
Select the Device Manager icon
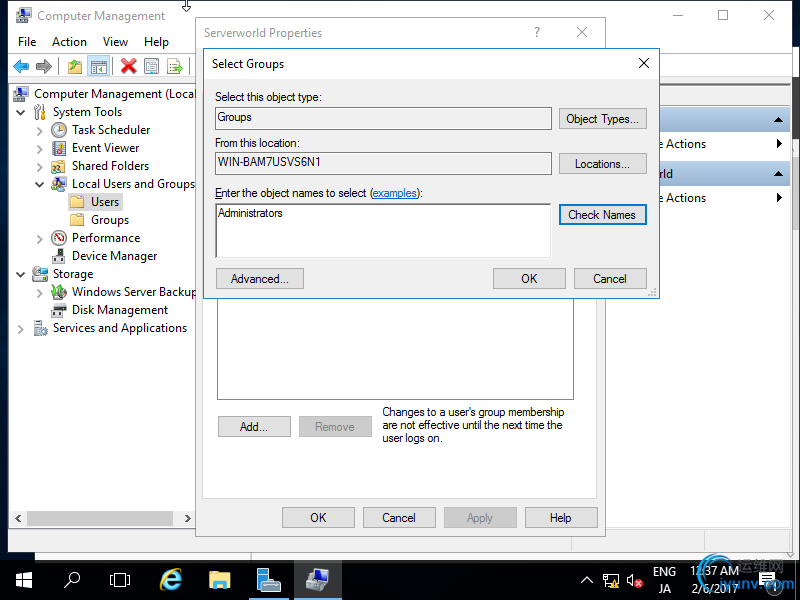[59, 256]
